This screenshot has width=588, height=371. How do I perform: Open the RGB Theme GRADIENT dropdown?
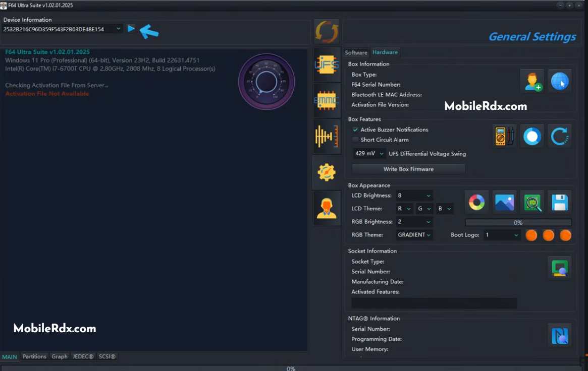point(414,235)
